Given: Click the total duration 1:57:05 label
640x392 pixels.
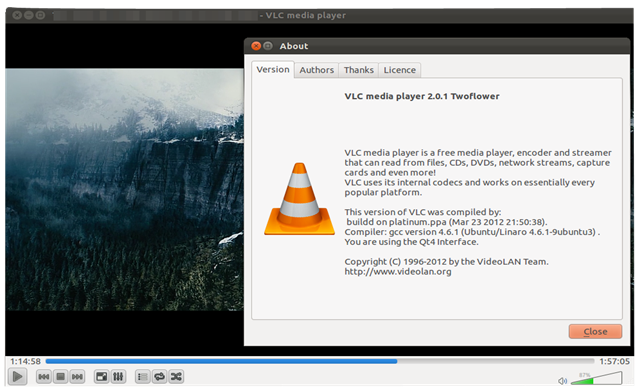Looking at the screenshot, I should point(614,361).
